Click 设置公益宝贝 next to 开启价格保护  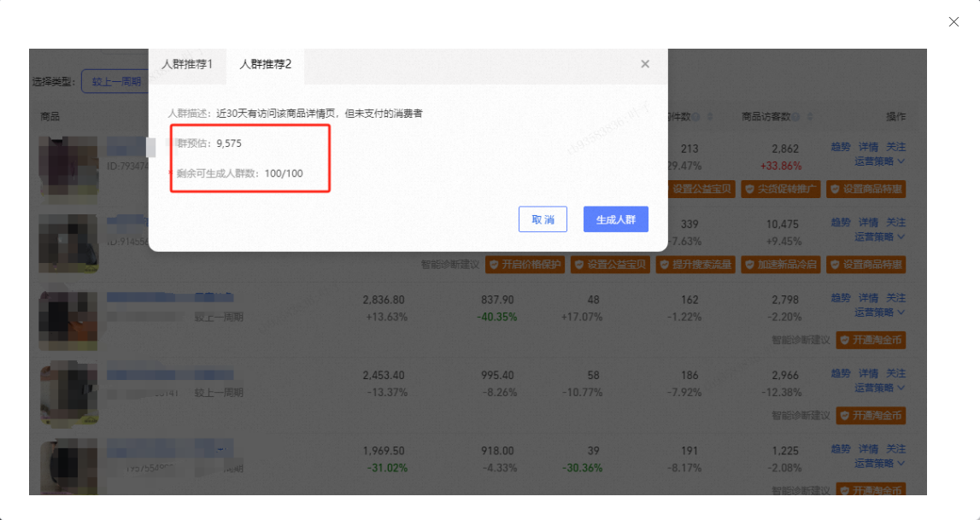click(610, 265)
